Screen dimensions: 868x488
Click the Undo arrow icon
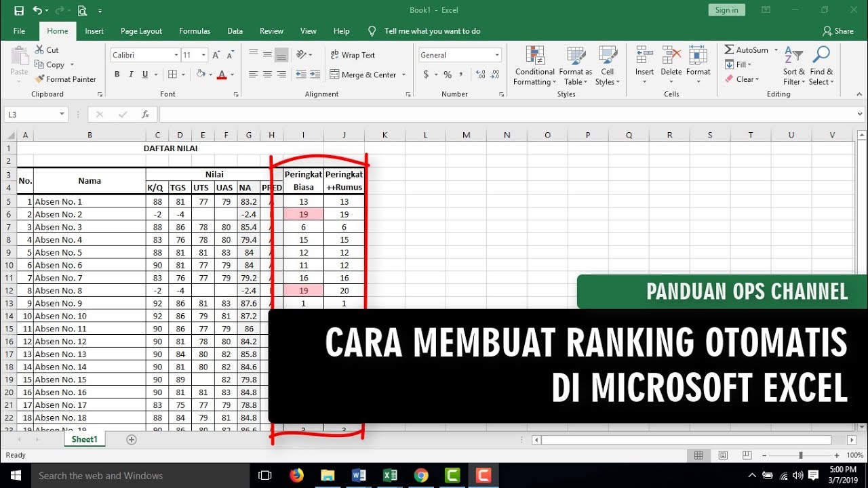(37, 10)
